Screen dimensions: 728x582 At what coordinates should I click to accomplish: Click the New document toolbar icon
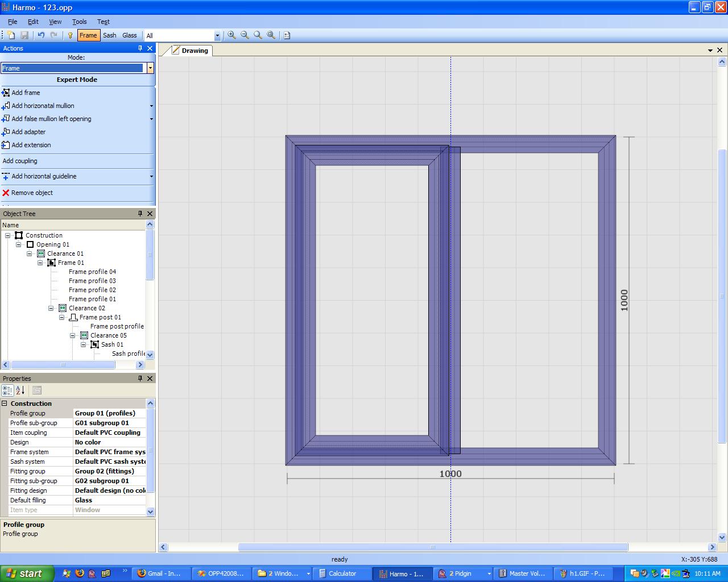tap(11, 35)
